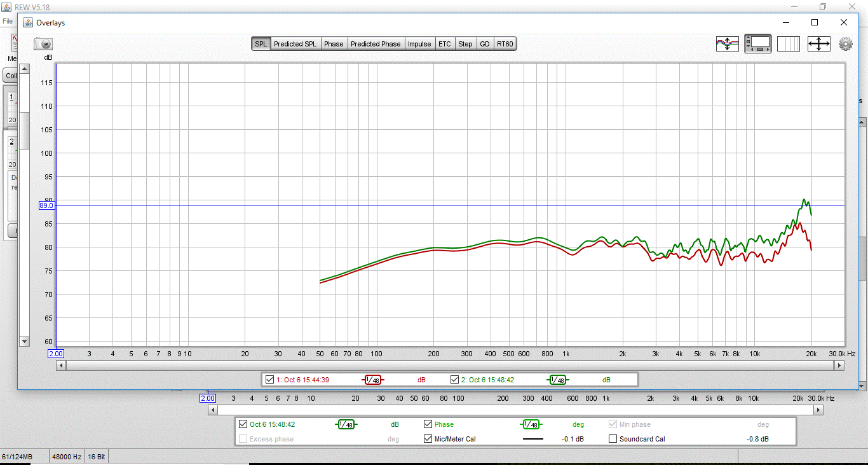Capture the overlay graph with the camera icon

tap(43, 44)
